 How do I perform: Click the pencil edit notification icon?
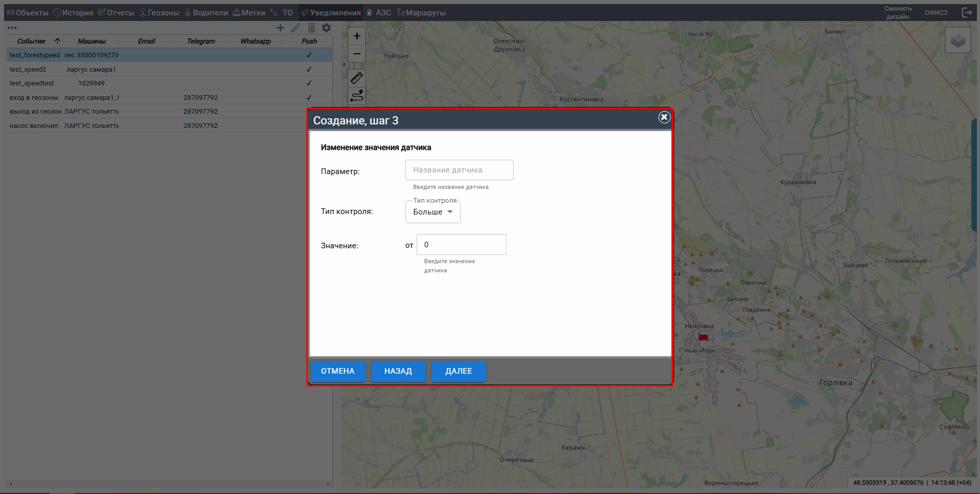point(296,28)
